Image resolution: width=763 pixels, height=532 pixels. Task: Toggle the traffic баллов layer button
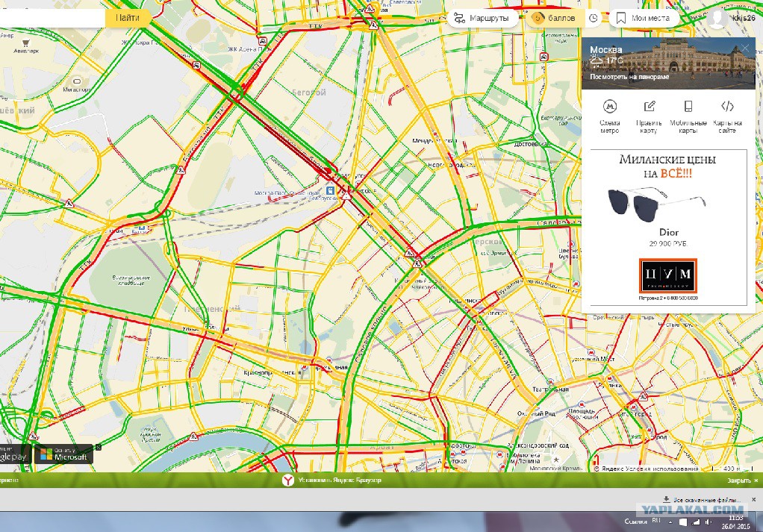(x=554, y=19)
